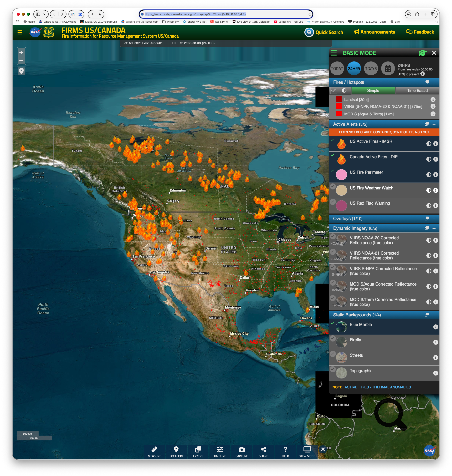Open the main hamburger menu in header
Image resolution: width=452 pixels, height=476 pixels.
(20, 32)
